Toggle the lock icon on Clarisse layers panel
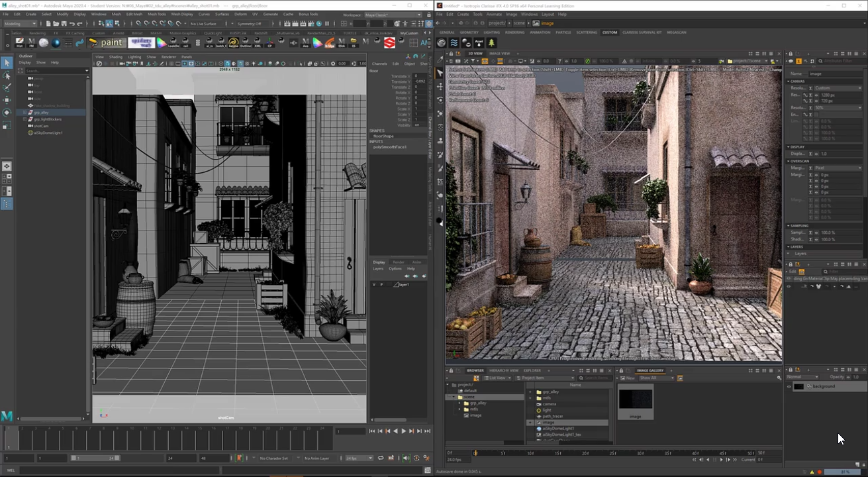This screenshot has height=477, width=868. coord(791,369)
